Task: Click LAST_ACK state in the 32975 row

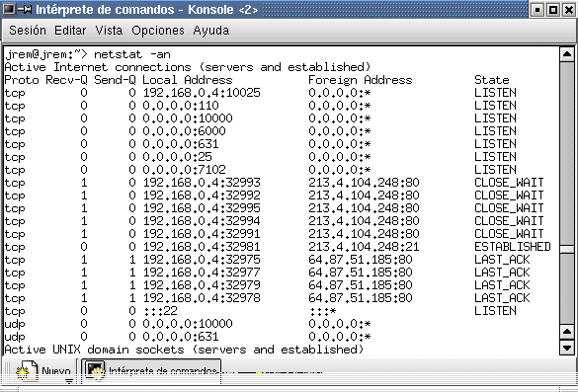Action: 502,260
